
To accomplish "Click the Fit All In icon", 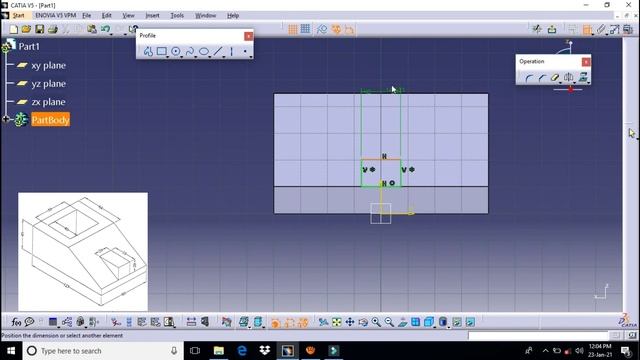I will [336, 322].
